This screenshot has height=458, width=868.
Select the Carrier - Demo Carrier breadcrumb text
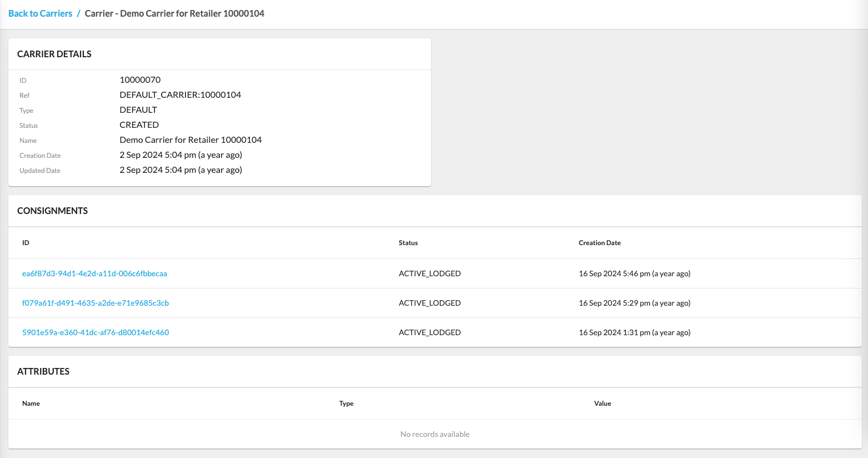pos(174,13)
